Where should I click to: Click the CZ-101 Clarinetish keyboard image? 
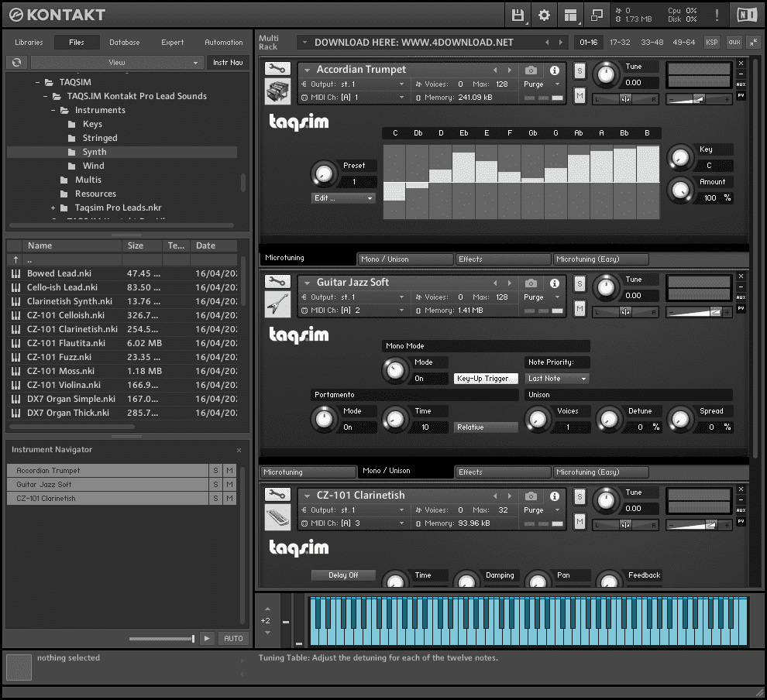(277, 517)
